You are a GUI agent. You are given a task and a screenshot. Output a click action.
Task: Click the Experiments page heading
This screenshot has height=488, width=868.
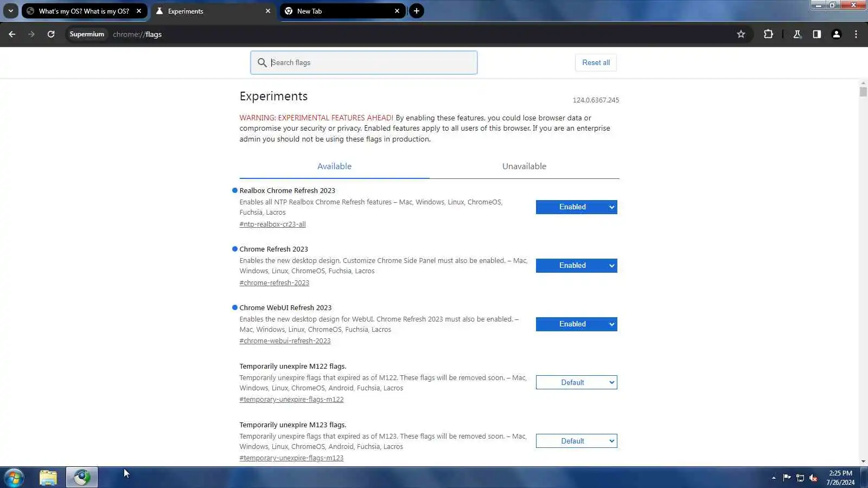click(273, 97)
